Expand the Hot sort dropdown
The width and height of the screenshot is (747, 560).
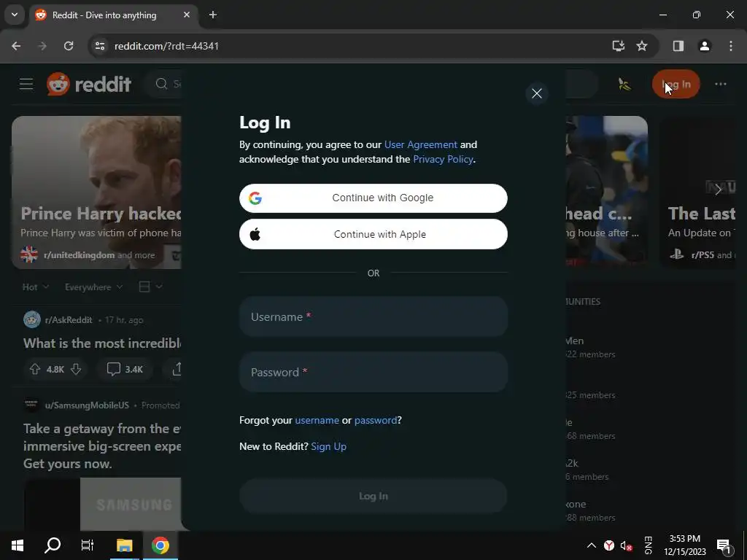tap(35, 287)
